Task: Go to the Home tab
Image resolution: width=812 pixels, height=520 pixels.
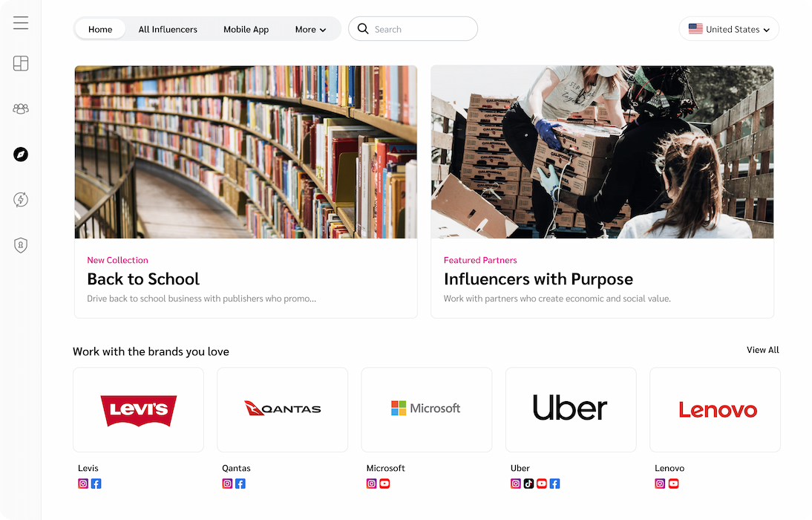Action: pos(100,30)
